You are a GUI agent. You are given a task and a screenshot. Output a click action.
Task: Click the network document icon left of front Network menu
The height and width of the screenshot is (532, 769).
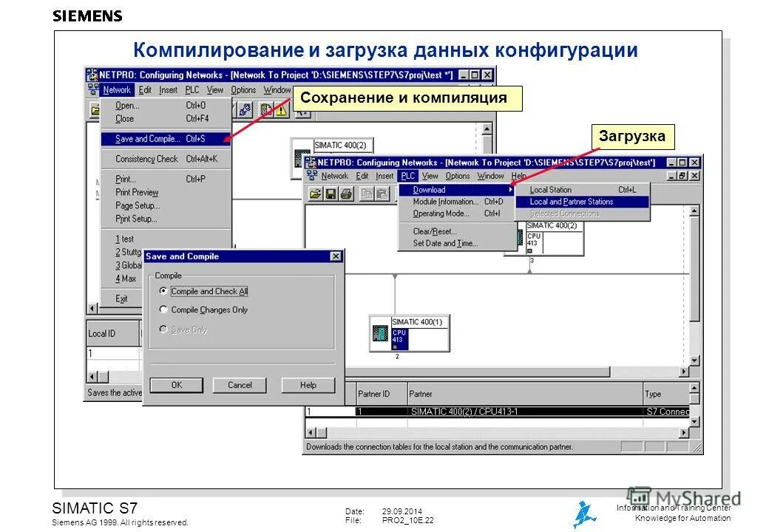[311, 175]
